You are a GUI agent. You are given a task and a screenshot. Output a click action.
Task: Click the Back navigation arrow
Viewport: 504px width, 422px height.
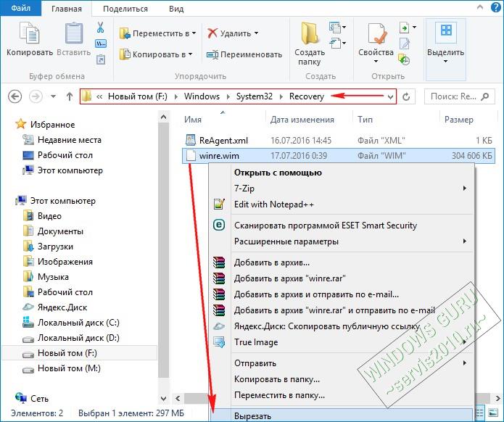point(15,96)
